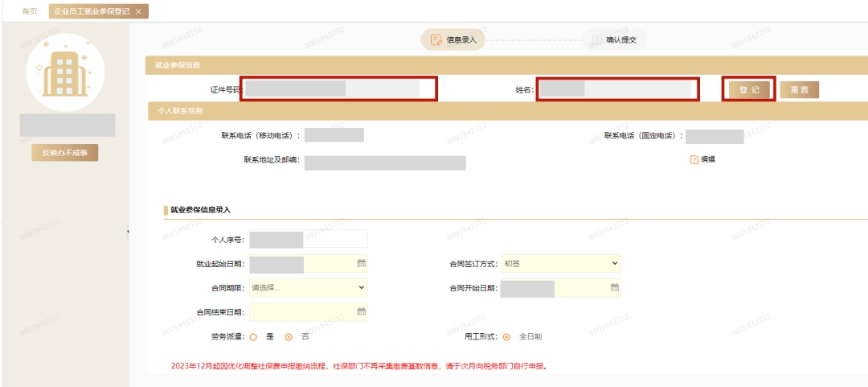The width and height of the screenshot is (868, 387).
Task: Collapse the left sidebar arrow handle
Action: pyautogui.click(x=128, y=231)
